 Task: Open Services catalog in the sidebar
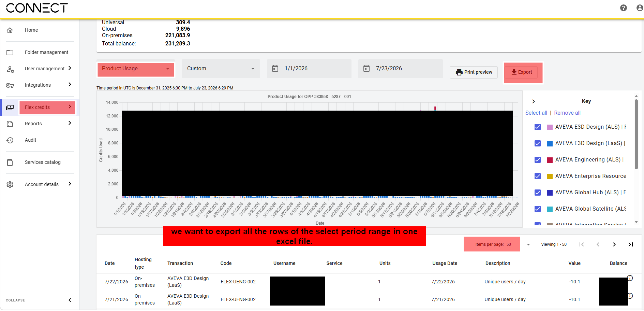(x=43, y=162)
